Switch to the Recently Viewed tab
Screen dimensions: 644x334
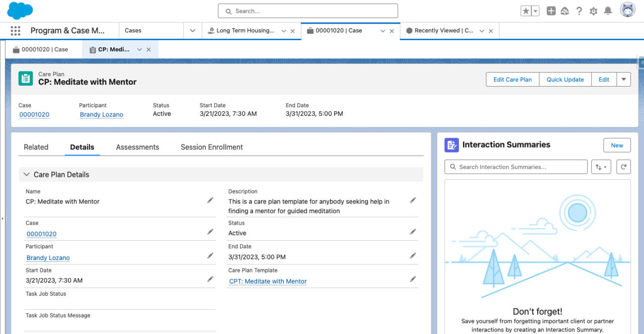pos(439,31)
